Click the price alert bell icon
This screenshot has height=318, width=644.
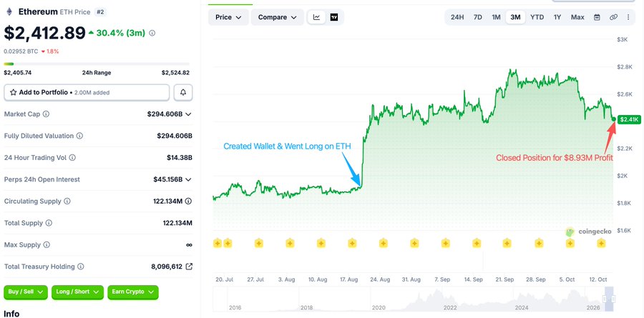(x=183, y=92)
